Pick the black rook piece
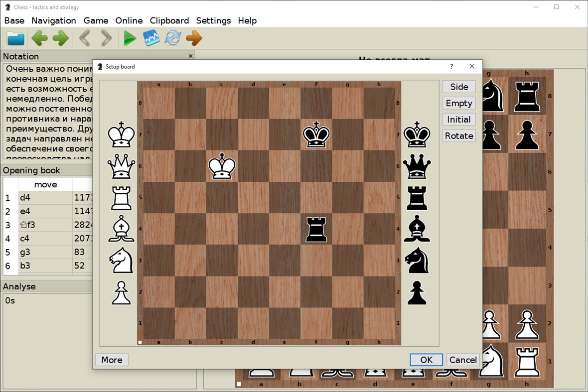The width and height of the screenshot is (588, 392). coord(417,198)
